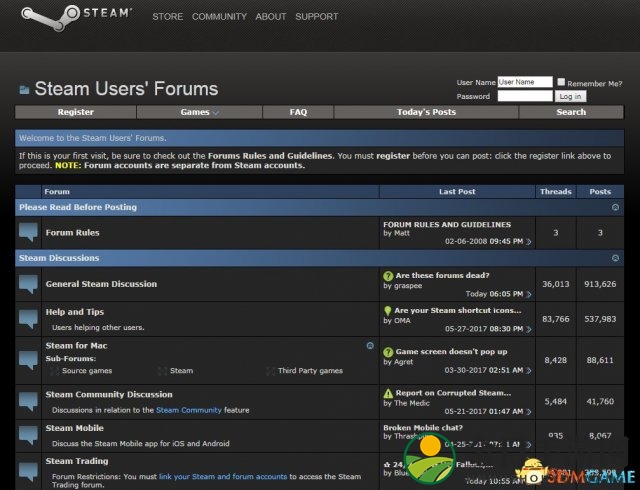
Task: Click the folder icon beside Steam Users' Forums
Action: [24, 89]
